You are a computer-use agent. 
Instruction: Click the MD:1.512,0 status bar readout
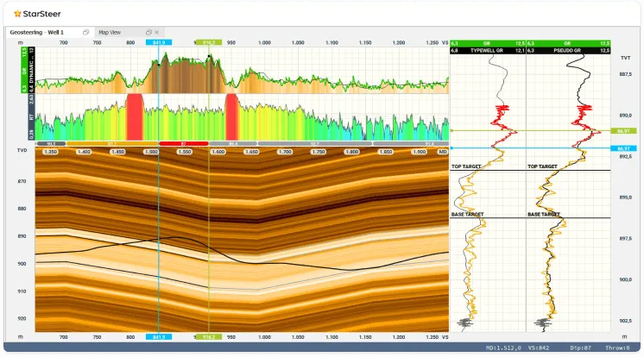(x=503, y=348)
